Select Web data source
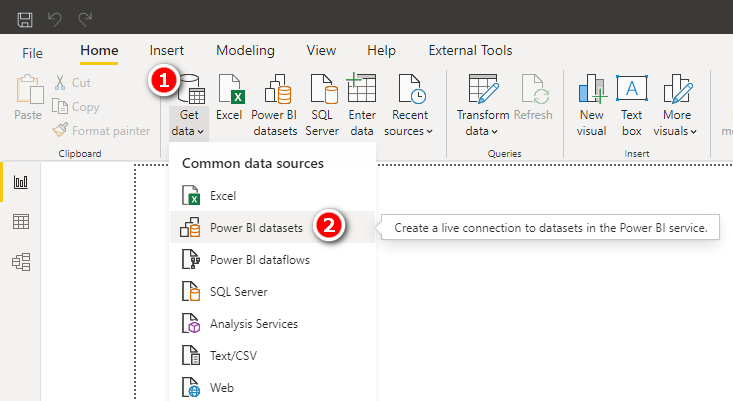Image resolution: width=733 pixels, height=401 pixels. tap(273, 387)
